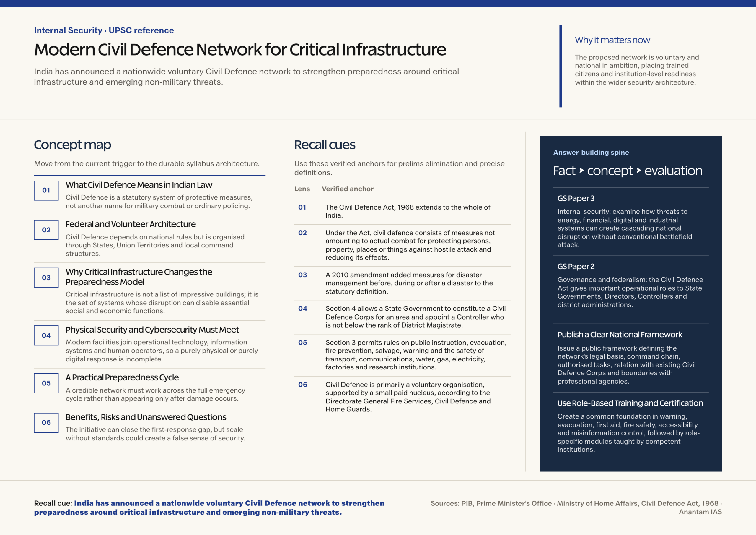
Task: Click the numbered box 02 in Concept map
Action: [x=46, y=230]
